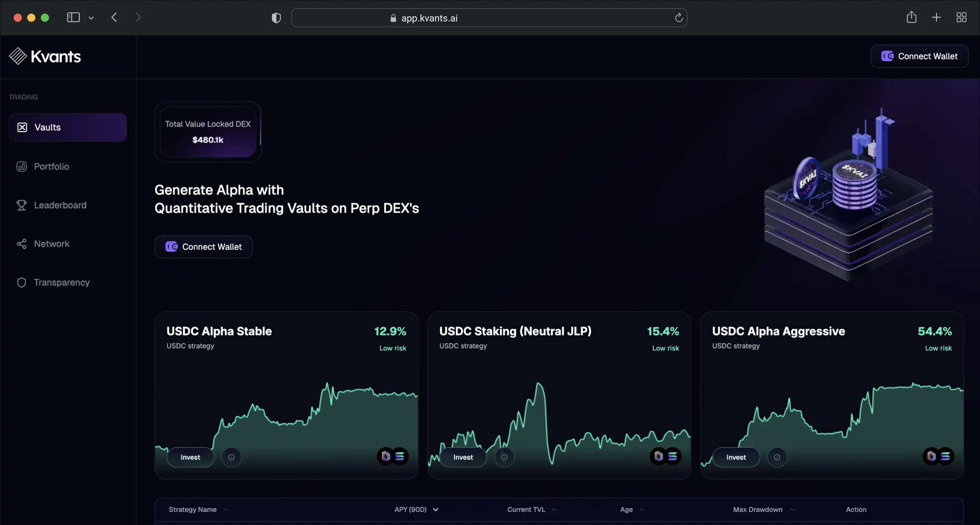The width and height of the screenshot is (980, 525).
Task: Toggle the Safari sidebar
Action: (73, 17)
